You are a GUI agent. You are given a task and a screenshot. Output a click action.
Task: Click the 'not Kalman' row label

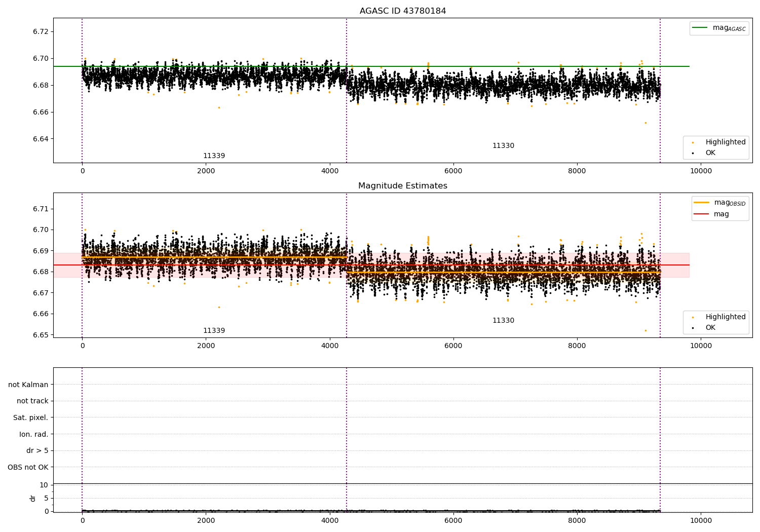[x=28, y=385]
